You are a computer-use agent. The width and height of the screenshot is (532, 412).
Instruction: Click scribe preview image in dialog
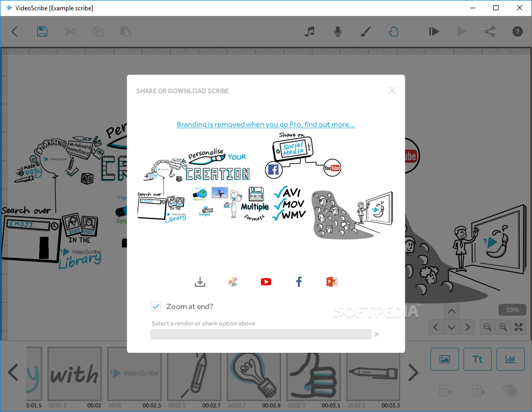click(x=266, y=186)
